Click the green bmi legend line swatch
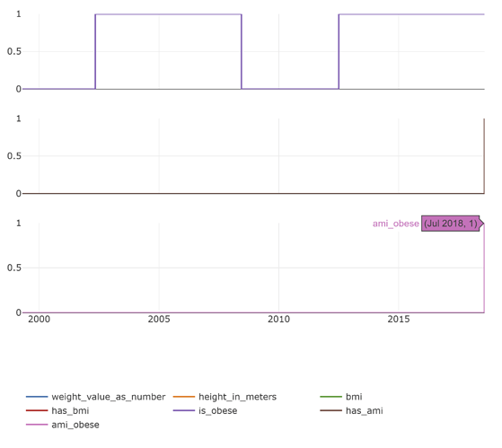 point(330,397)
